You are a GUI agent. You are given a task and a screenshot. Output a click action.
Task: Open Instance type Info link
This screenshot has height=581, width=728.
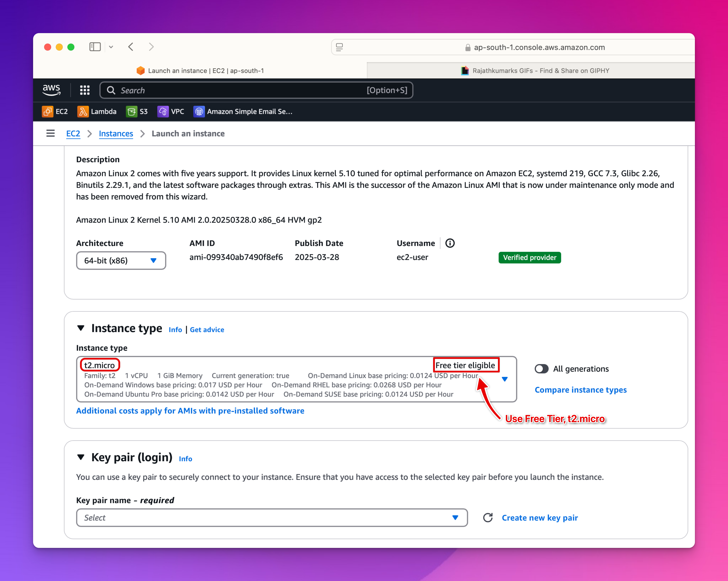click(x=175, y=330)
